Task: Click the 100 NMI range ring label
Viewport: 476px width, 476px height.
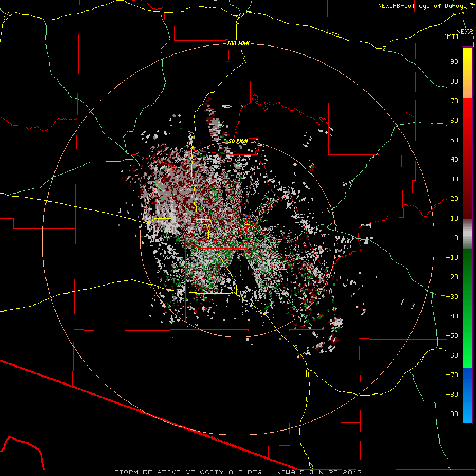Action: pyautogui.click(x=238, y=43)
